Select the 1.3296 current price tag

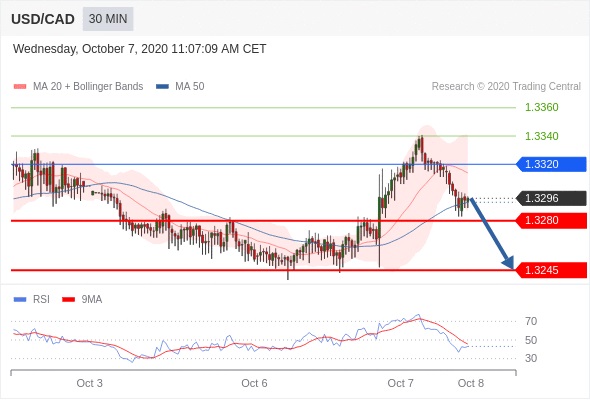click(551, 198)
